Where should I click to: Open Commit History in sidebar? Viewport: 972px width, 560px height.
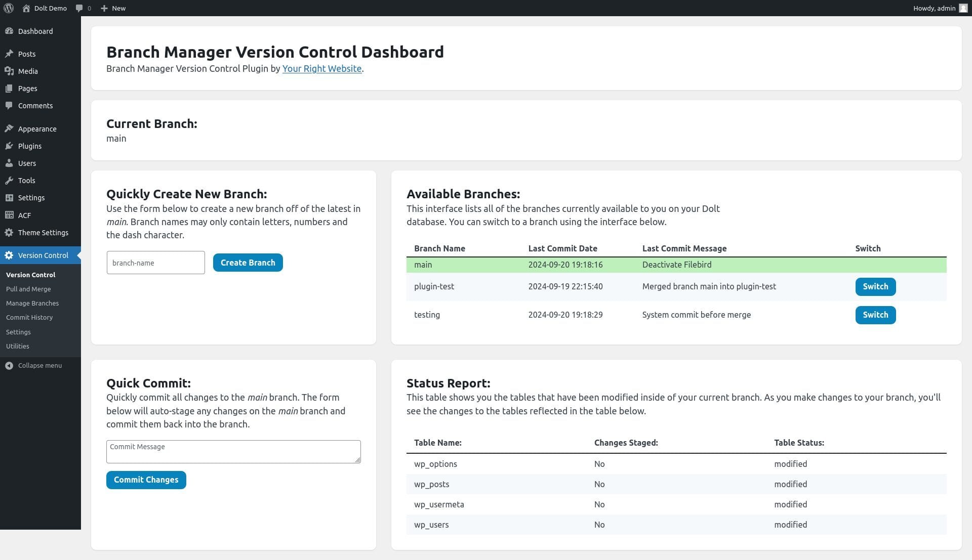click(x=29, y=317)
